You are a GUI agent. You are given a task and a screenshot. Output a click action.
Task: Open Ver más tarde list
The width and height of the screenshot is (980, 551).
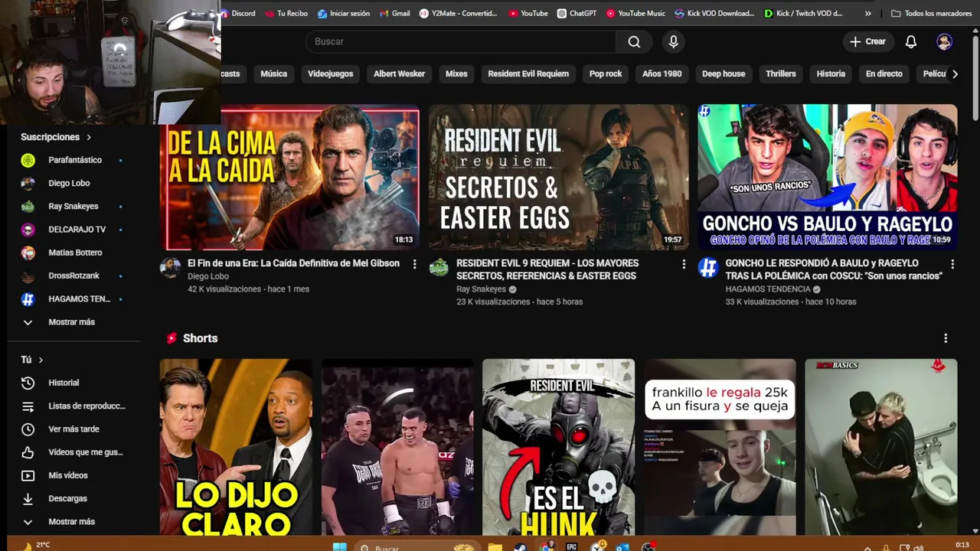pyautogui.click(x=73, y=429)
